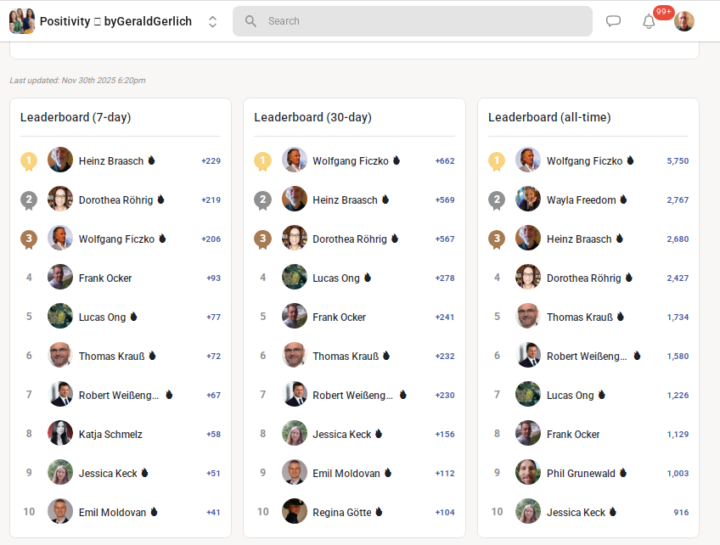The image size is (720, 545).
Task: Click the 916 points value
Action: 681,512
